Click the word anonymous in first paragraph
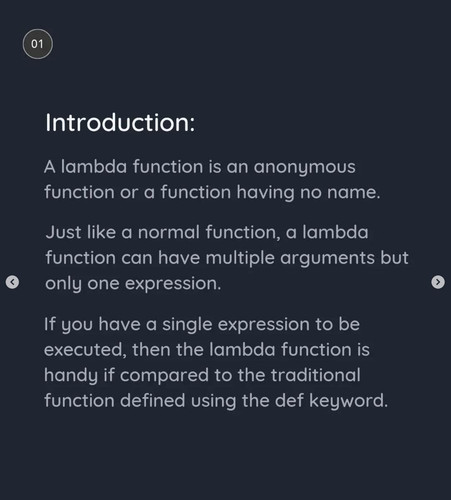The width and height of the screenshot is (451, 500). (x=304, y=167)
